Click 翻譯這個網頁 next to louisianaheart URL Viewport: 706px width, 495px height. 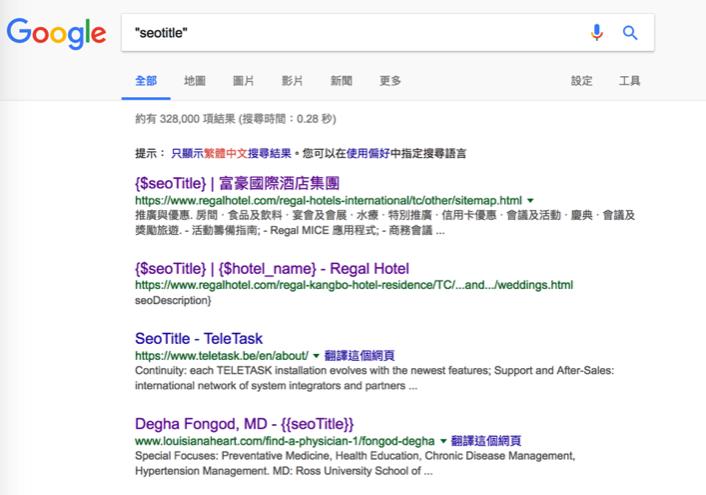tap(486, 441)
